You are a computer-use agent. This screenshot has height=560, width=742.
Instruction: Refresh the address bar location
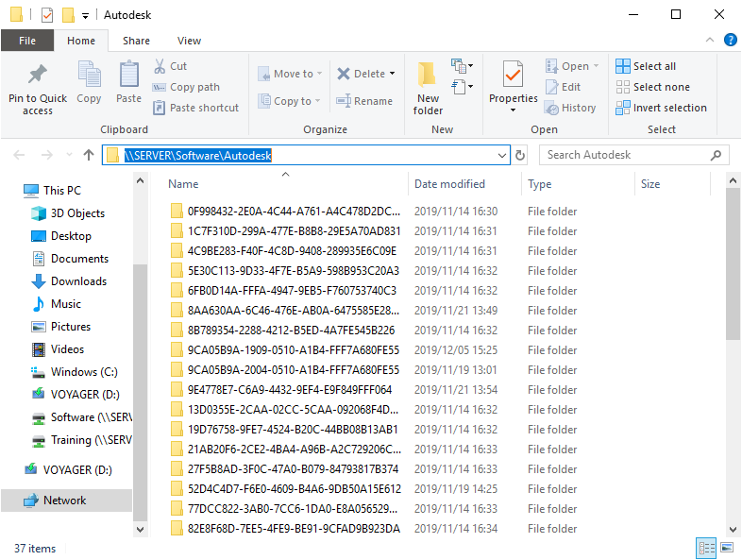tap(520, 155)
